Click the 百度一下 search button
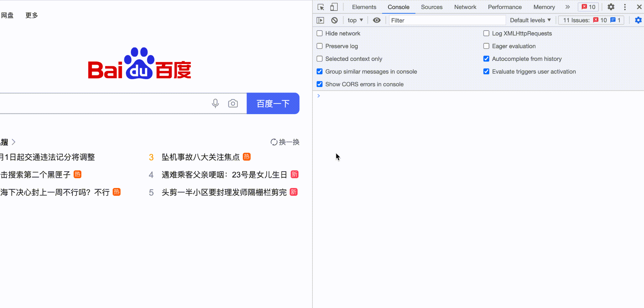This screenshot has width=644, height=308. point(273,103)
